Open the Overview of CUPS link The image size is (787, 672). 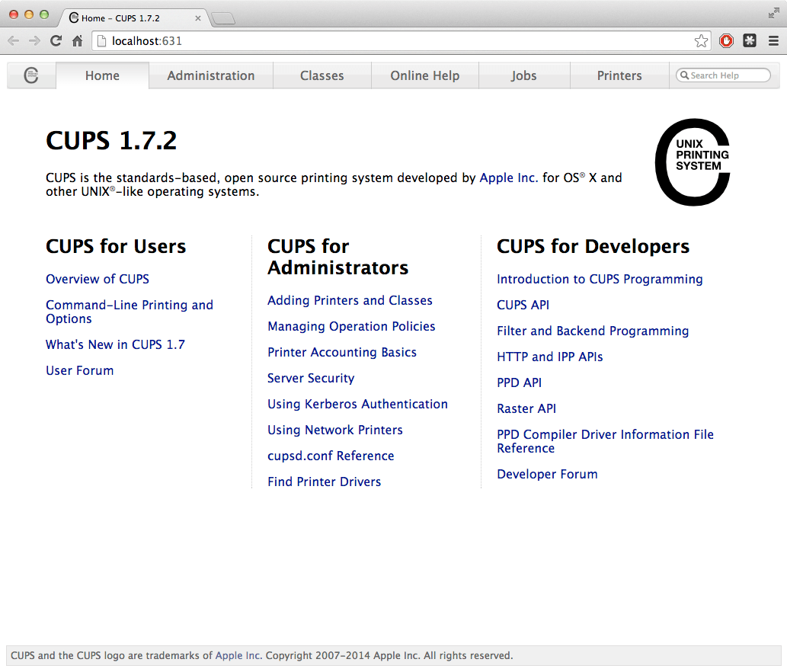[98, 279]
